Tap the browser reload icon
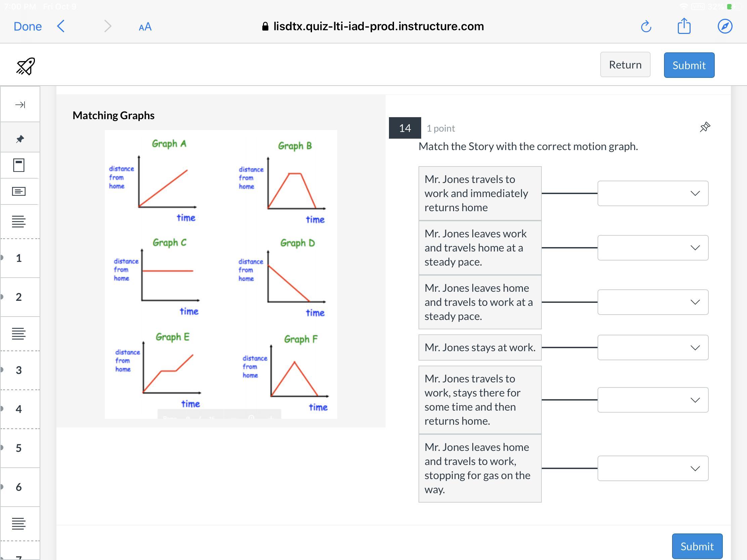Image resolution: width=747 pixels, height=560 pixels. 646,26
